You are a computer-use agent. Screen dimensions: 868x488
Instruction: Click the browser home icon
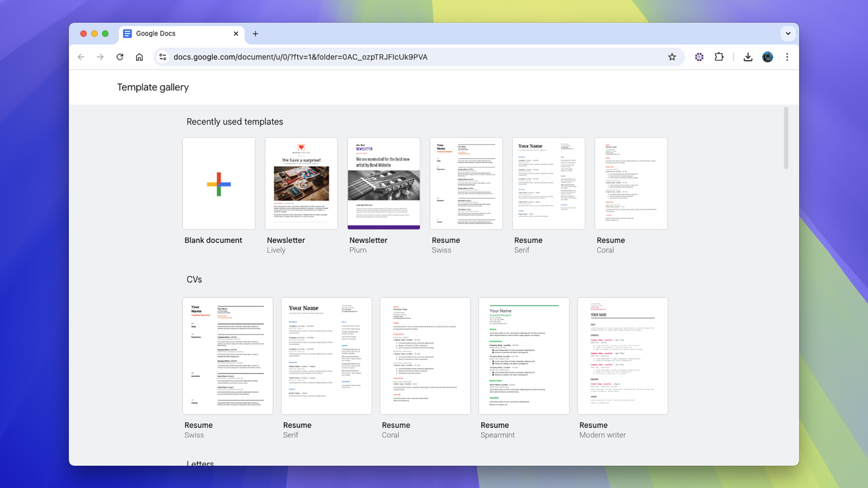[138, 56]
